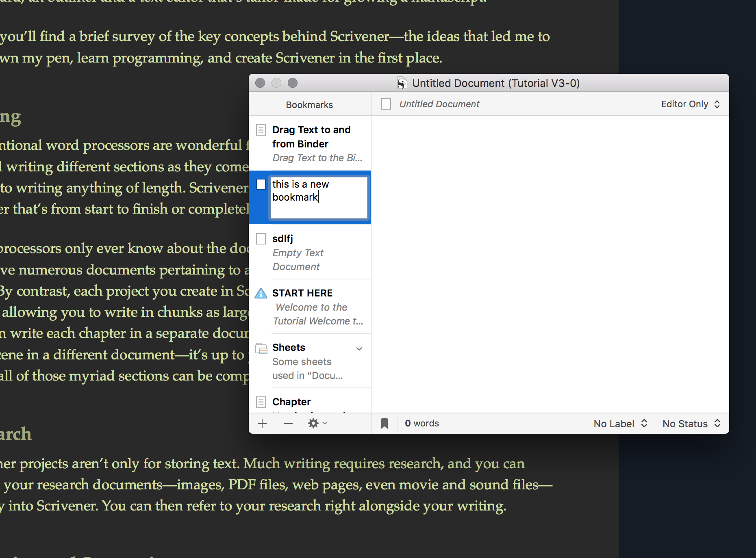Click the bookmark flag icon in footer
Screen dimensions: 756x558
click(385, 424)
